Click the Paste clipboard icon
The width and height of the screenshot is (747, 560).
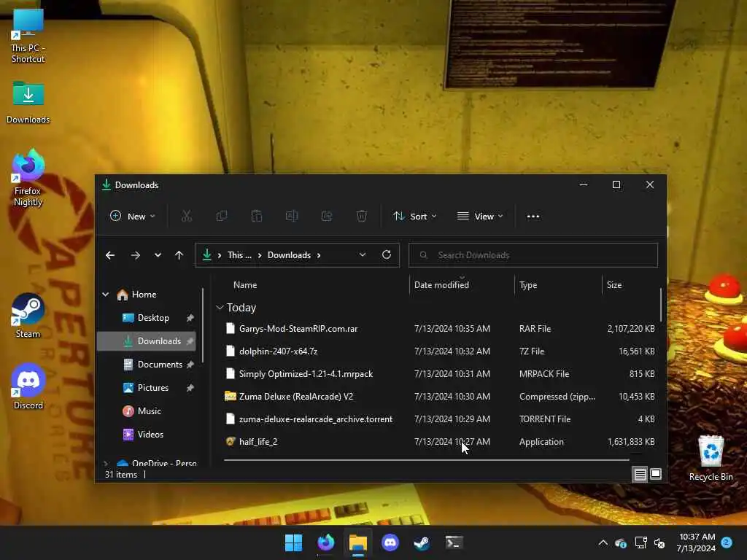[257, 216]
